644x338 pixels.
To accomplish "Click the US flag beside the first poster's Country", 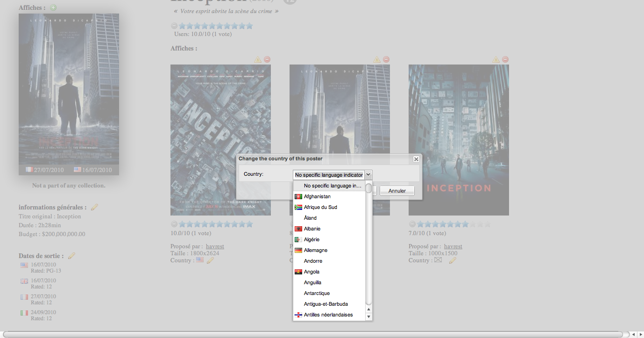I will [x=200, y=260].
